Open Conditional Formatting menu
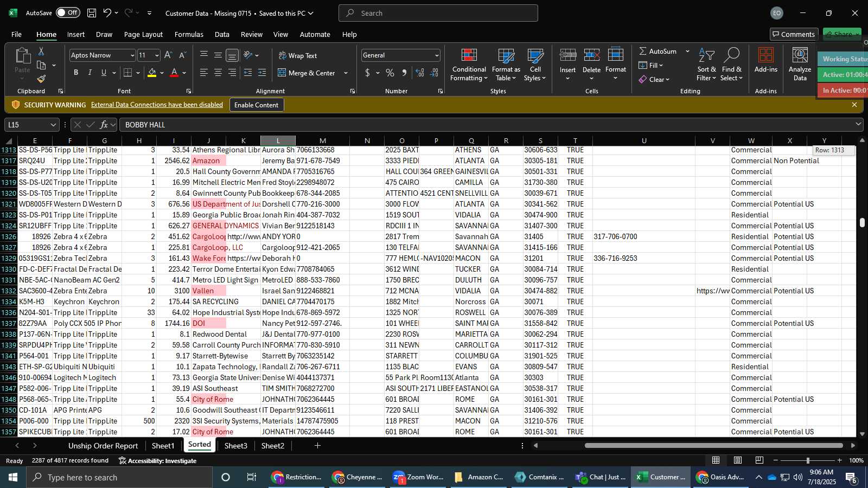This screenshot has height=488, width=868. point(469,65)
